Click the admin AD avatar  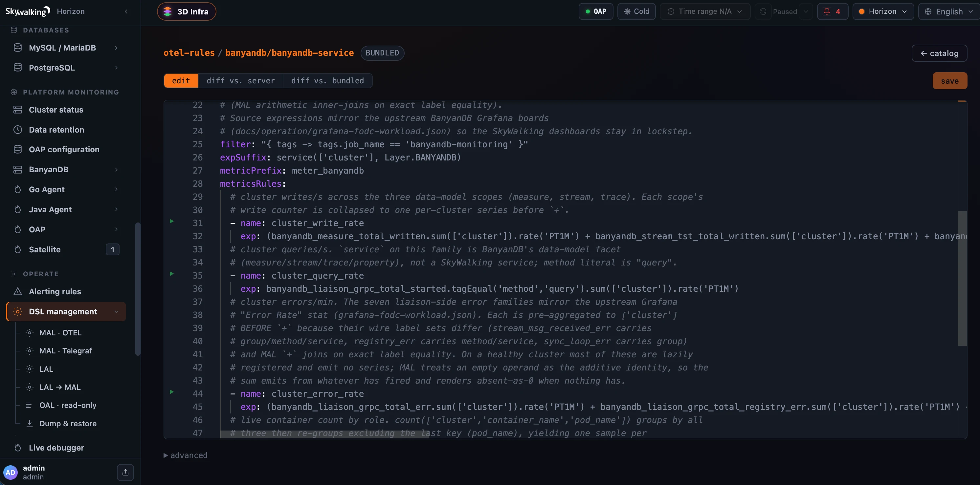tap(10, 473)
